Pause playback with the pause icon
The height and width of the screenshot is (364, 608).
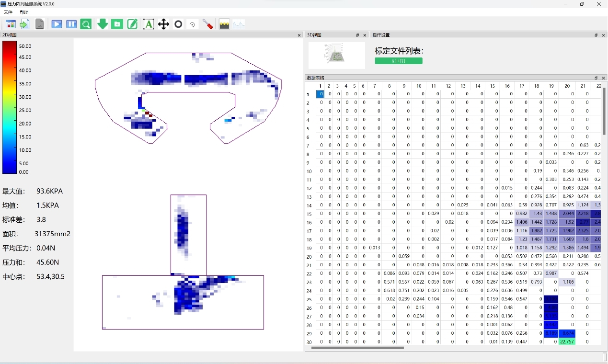click(x=71, y=24)
